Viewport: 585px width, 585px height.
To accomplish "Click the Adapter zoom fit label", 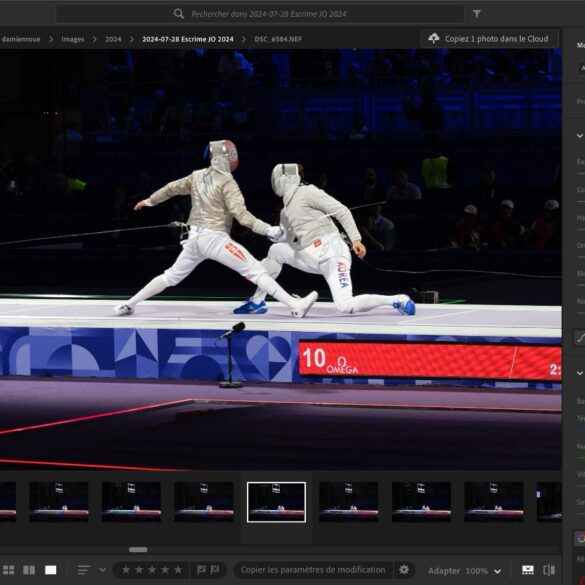I will [x=444, y=571].
